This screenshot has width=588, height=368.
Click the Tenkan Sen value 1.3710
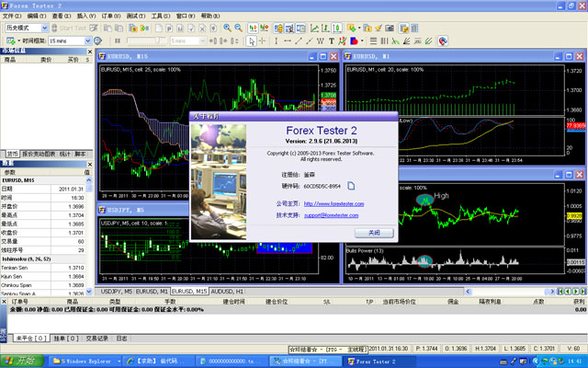pyautogui.click(x=75, y=268)
